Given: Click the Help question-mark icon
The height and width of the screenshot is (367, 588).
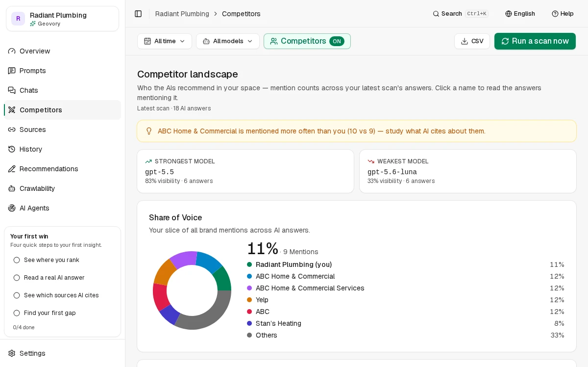Looking at the screenshot, I should [555, 14].
